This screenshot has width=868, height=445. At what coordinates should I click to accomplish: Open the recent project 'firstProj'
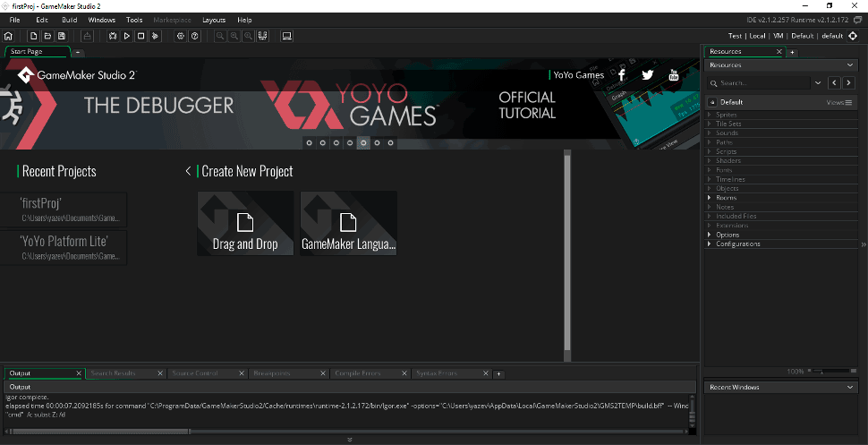click(73, 210)
